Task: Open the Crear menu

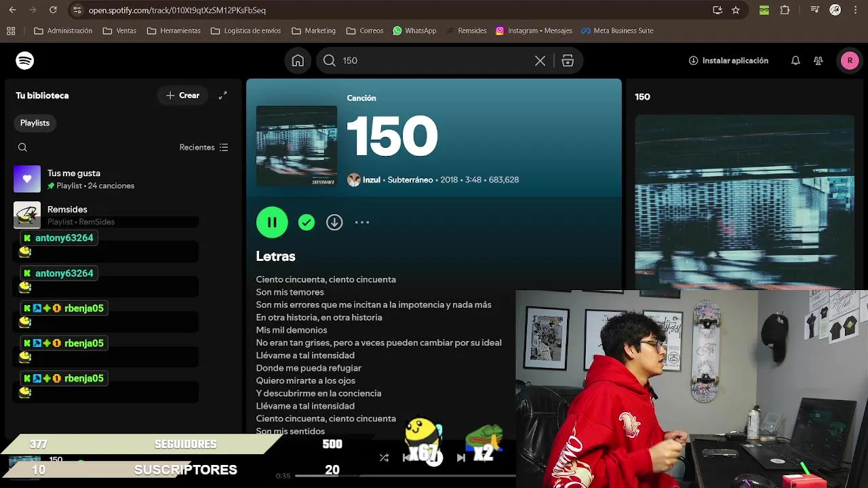Action: pos(182,96)
